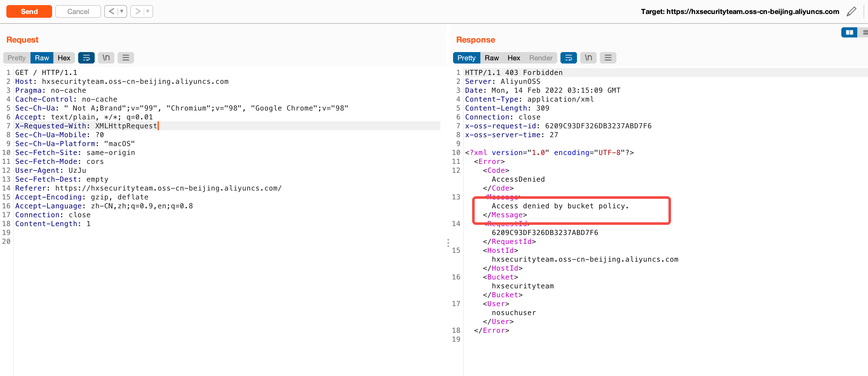The width and height of the screenshot is (868, 376).
Task: Open the Response Render tab
Action: (540, 57)
